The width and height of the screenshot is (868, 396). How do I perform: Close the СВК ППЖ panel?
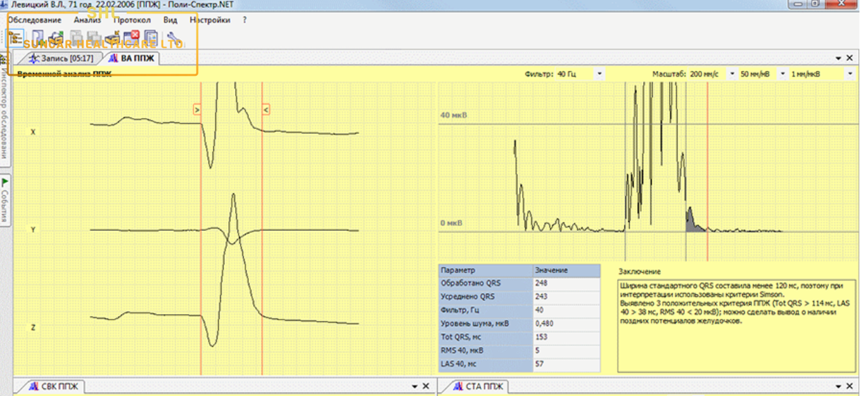coord(426,386)
